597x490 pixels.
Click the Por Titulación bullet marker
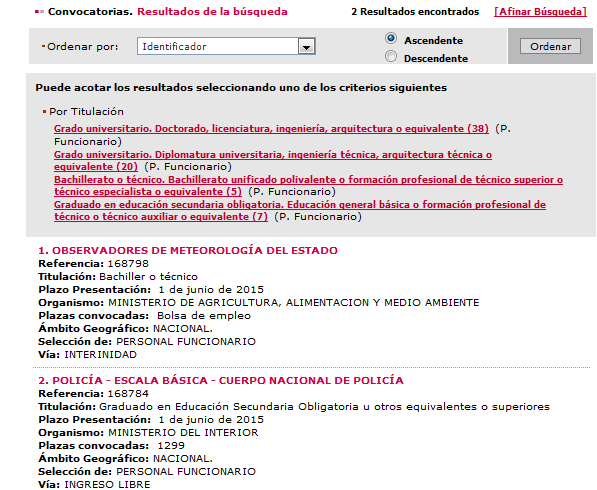pos(44,112)
